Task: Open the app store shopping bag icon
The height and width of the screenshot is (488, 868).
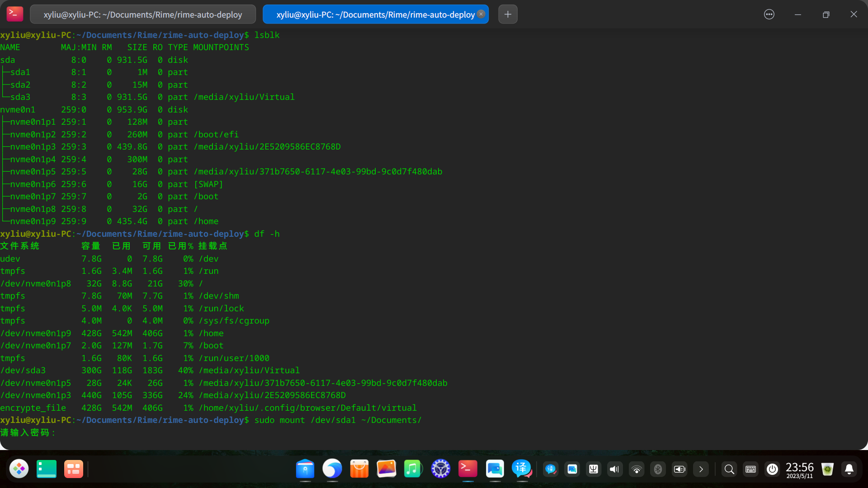Action: point(359,469)
